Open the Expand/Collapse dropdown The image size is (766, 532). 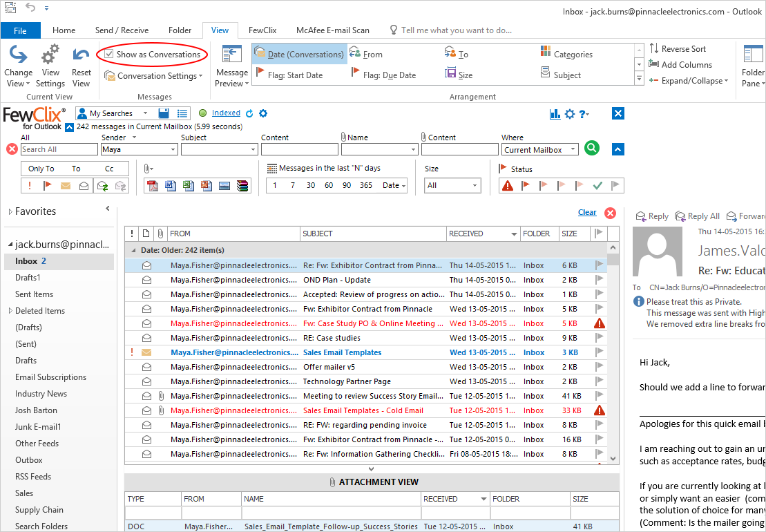tap(689, 81)
